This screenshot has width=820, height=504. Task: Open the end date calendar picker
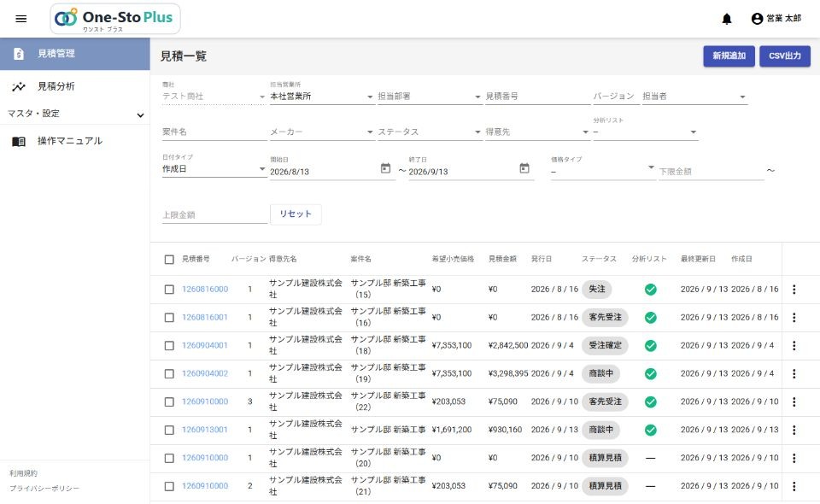[x=524, y=168]
